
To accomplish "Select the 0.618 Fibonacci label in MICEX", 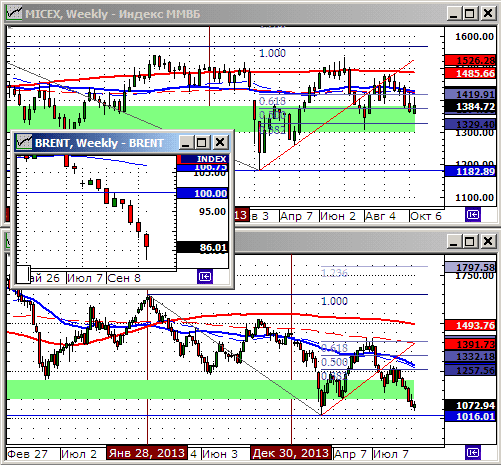I will (x=272, y=101).
